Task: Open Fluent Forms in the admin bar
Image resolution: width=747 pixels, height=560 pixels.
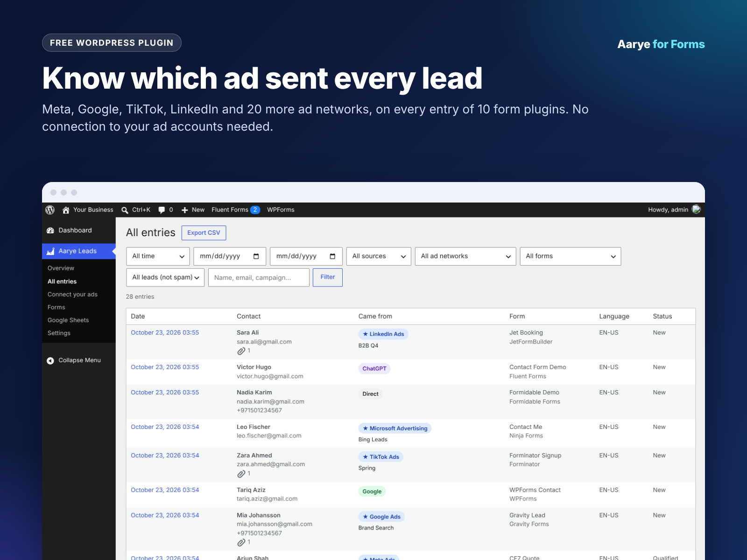Action: coord(230,210)
